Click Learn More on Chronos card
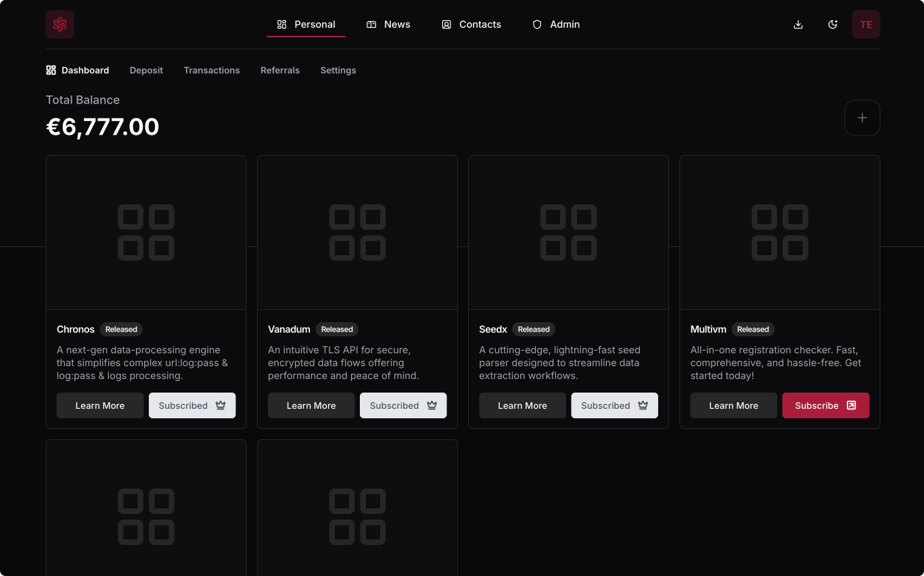924x576 pixels. coord(100,405)
